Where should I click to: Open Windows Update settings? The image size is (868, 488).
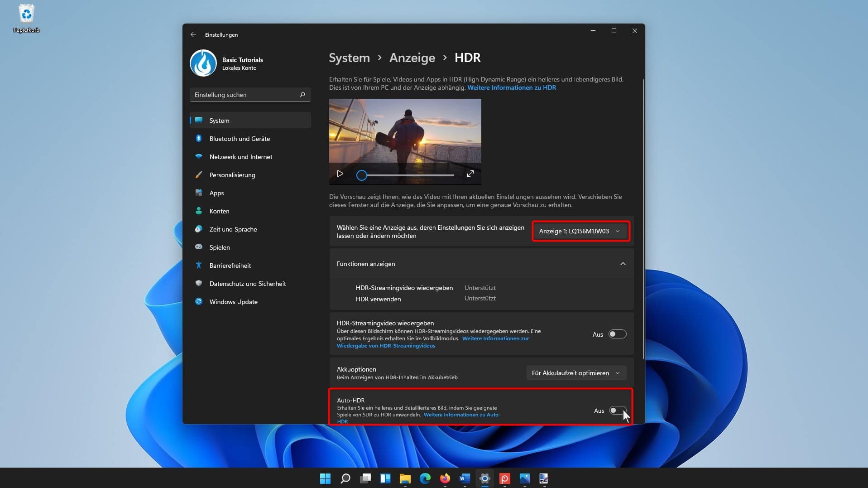(234, 302)
